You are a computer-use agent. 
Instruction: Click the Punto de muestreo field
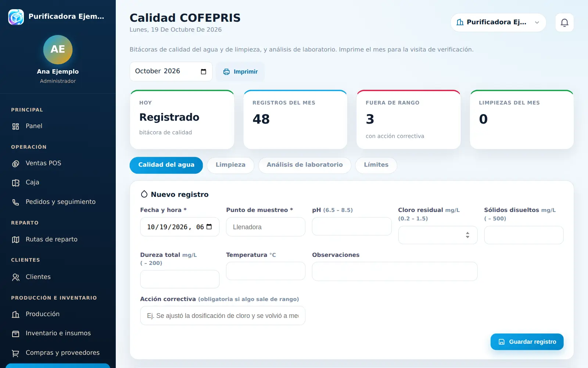pos(266,227)
